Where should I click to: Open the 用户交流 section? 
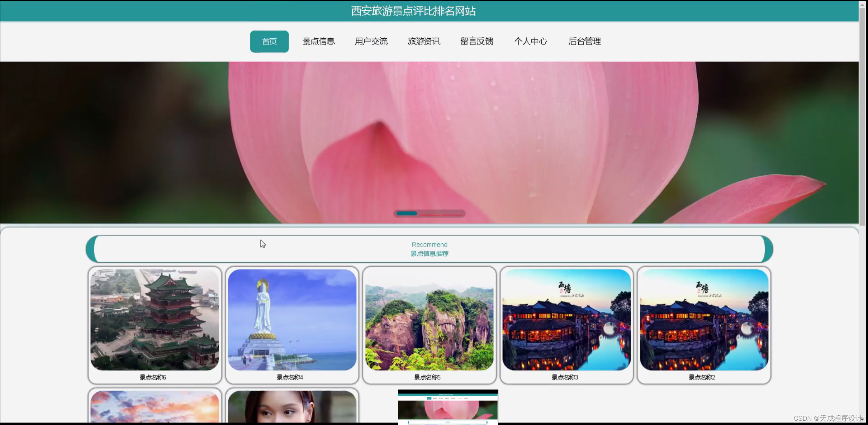point(371,41)
